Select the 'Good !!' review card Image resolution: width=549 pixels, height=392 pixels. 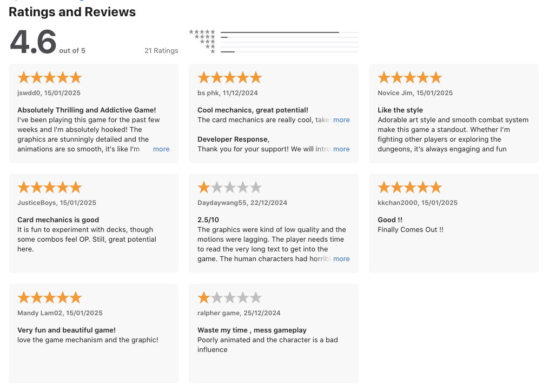click(x=454, y=223)
